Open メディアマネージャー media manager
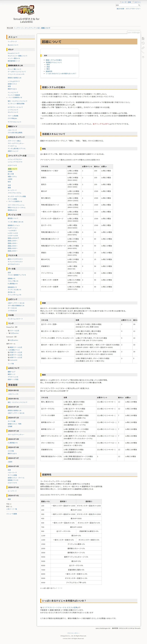This screenshot has height=644, width=147. (133, 9)
